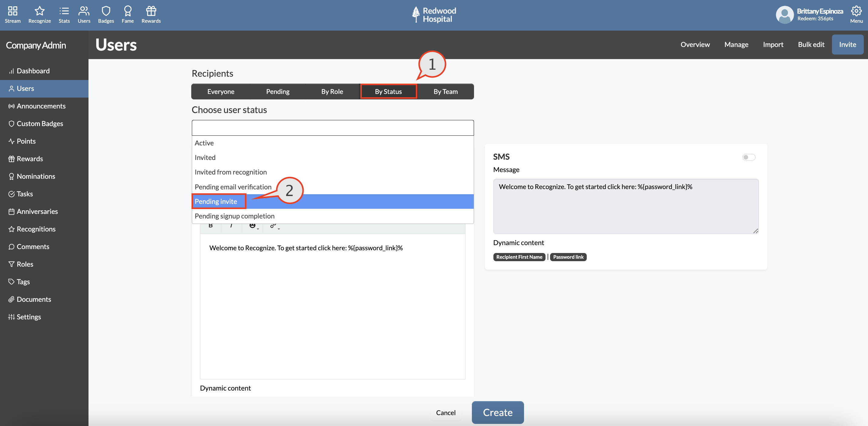868x426 pixels.
Task: Choose Invited from recognition status
Action: tap(332, 172)
